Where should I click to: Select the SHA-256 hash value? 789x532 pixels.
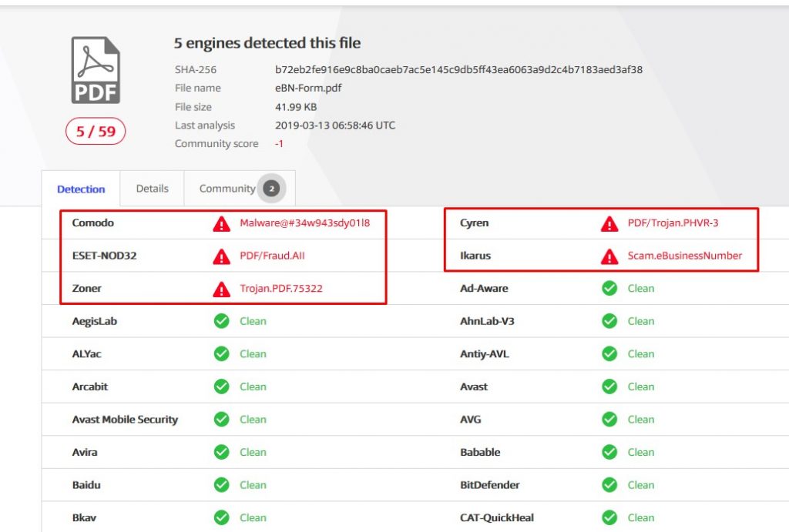(x=458, y=69)
